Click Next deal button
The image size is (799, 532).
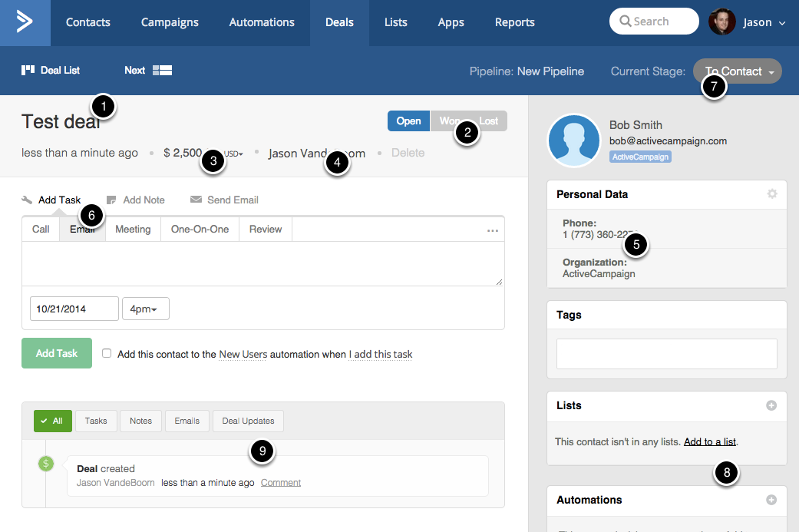pos(134,71)
